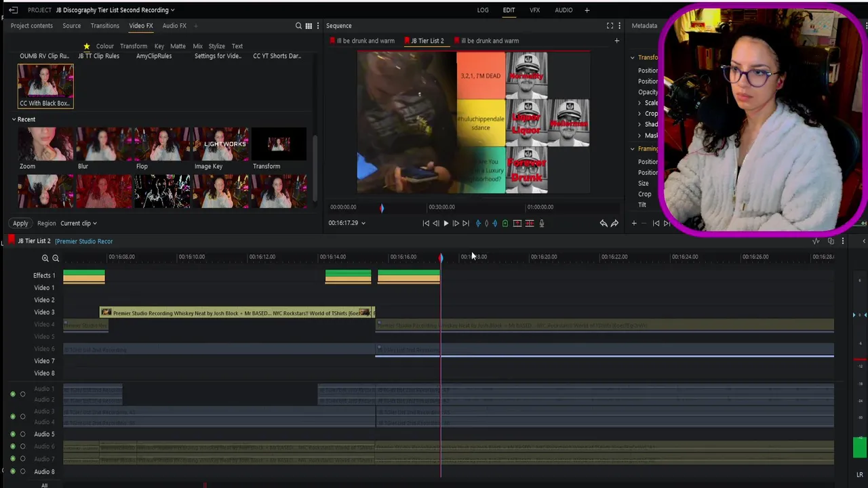The width and height of the screenshot is (868, 488).
Task: Step back one frame
Action: point(435,223)
